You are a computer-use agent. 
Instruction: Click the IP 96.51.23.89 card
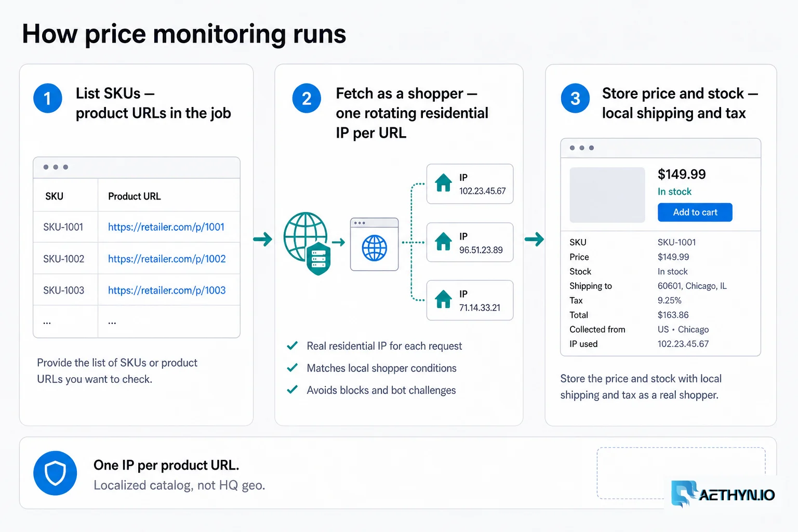click(x=470, y=243)
